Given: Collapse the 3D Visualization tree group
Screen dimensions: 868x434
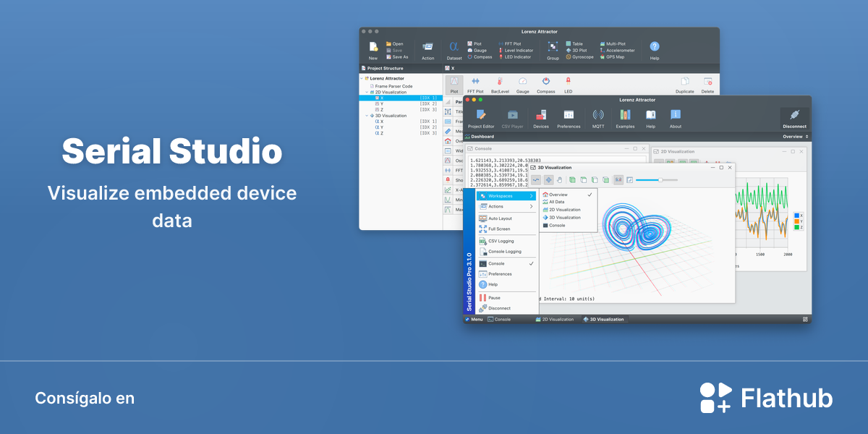Looking at the screenshot, I should point(367,116).
